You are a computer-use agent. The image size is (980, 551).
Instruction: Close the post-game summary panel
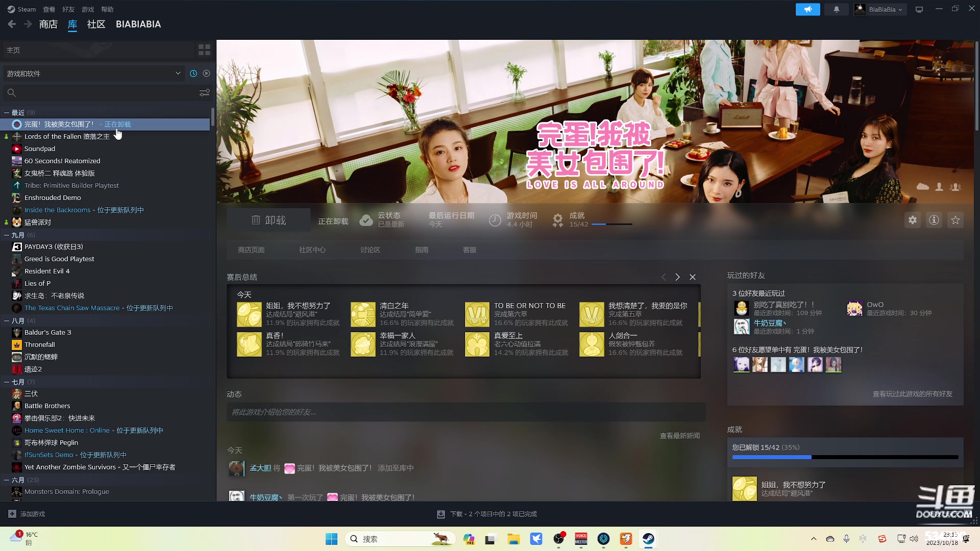click(x=693, y=277)
